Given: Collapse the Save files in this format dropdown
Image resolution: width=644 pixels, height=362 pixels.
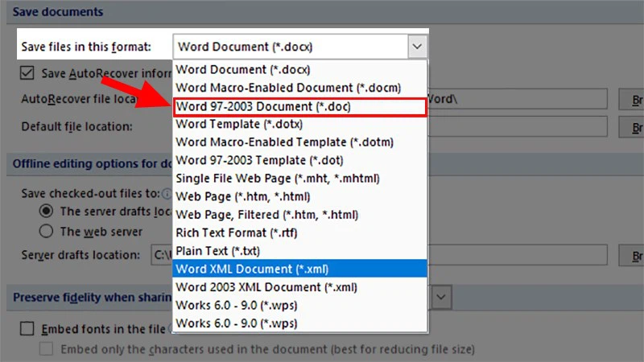Looking at the screenshot, I should 416,47.
